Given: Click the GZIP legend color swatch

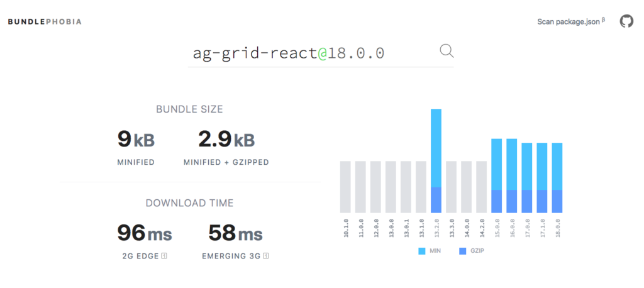Looking at the screenshot, I should pos(463,251).
